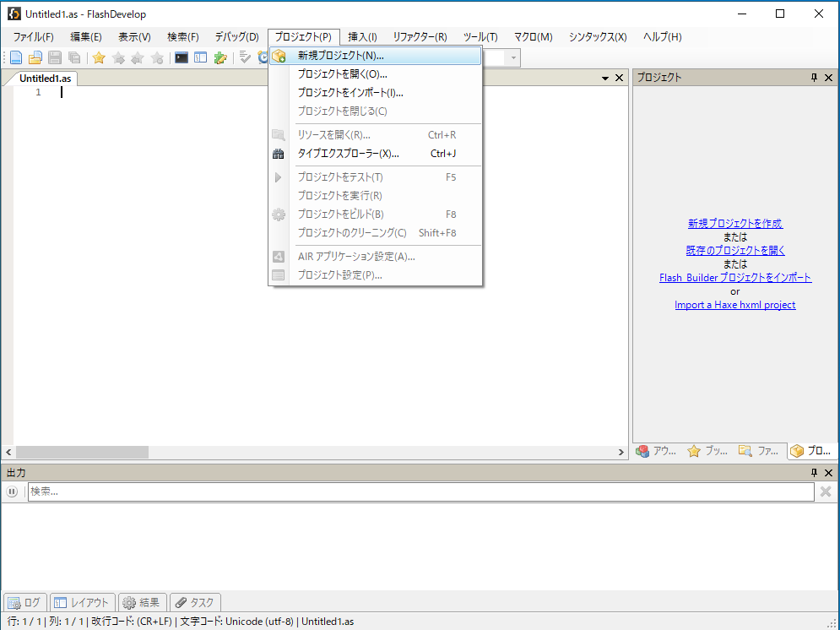
Task: Click the editor scroll left arrow
Action: pyautogui.click(x=8, y=452)
